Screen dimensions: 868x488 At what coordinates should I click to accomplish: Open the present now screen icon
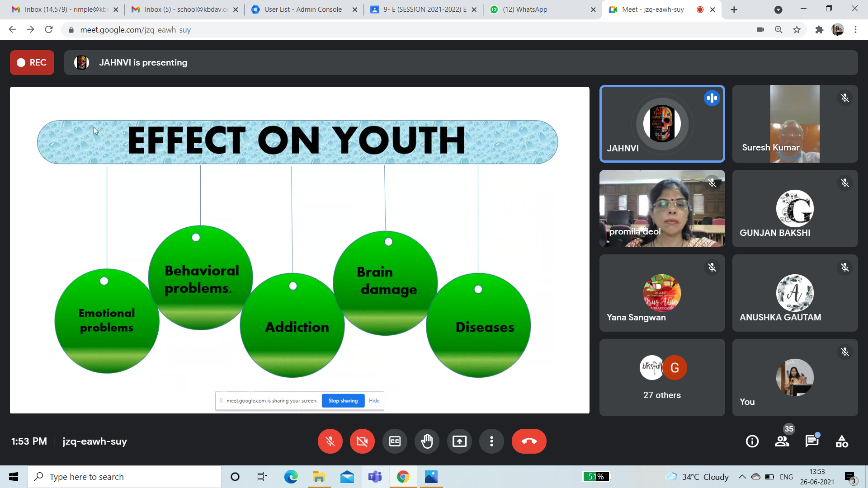pyautogui.click(x=459, y=441)
